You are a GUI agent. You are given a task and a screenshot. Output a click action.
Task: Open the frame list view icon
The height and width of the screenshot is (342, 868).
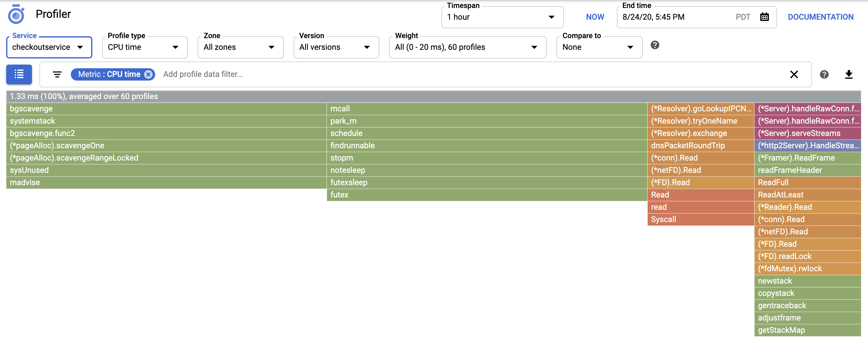click(x=19, y=74)
